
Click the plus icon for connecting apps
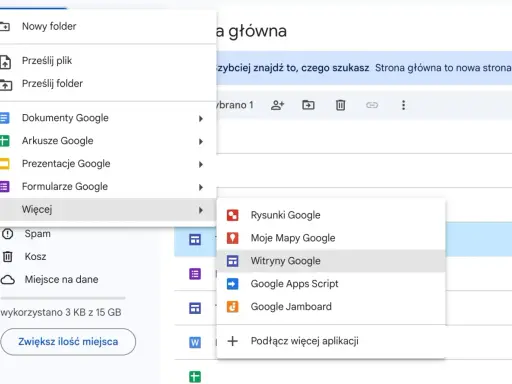click(x=232, y=341)
